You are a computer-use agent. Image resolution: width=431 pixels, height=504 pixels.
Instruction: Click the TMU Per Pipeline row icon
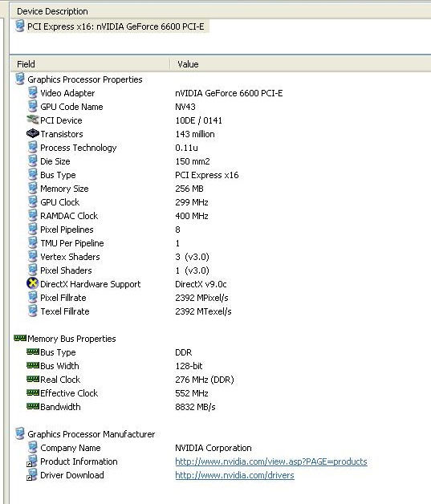click(32, 243)
